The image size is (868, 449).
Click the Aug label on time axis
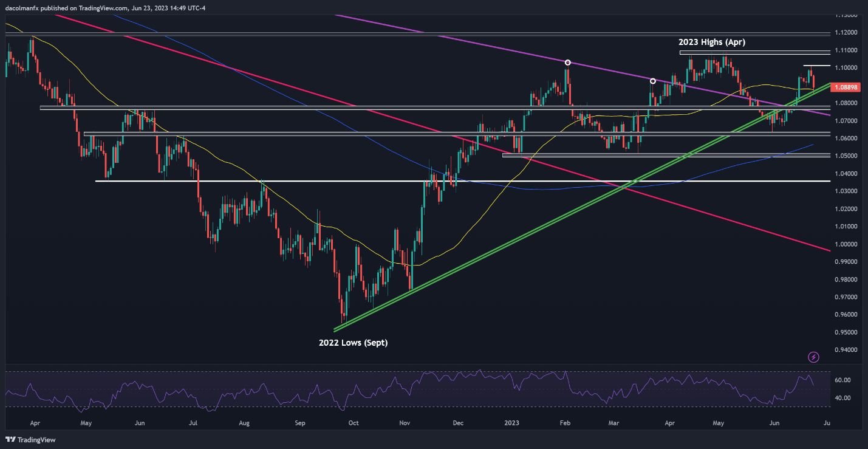(244, 422)
